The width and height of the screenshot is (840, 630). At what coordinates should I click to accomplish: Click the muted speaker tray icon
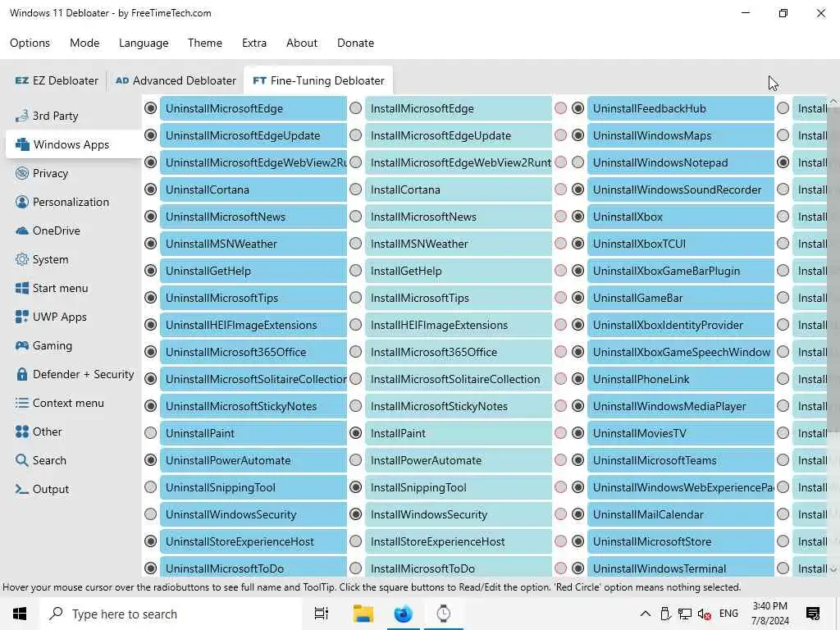(704, 614)
